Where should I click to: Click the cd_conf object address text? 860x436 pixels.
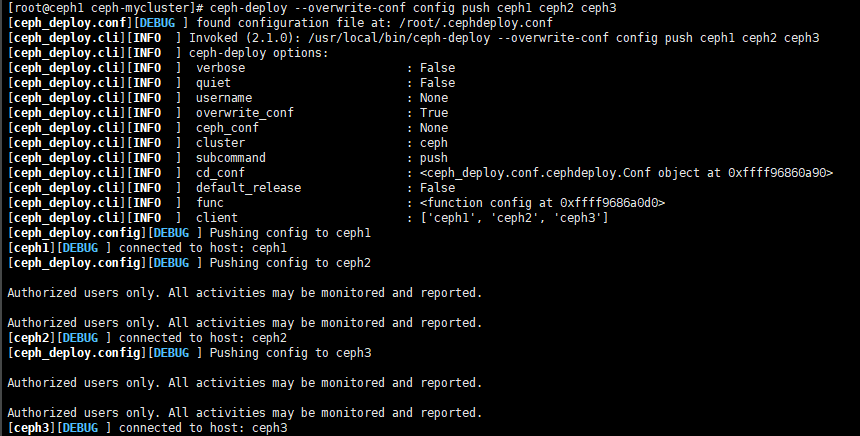pos(626,173)
